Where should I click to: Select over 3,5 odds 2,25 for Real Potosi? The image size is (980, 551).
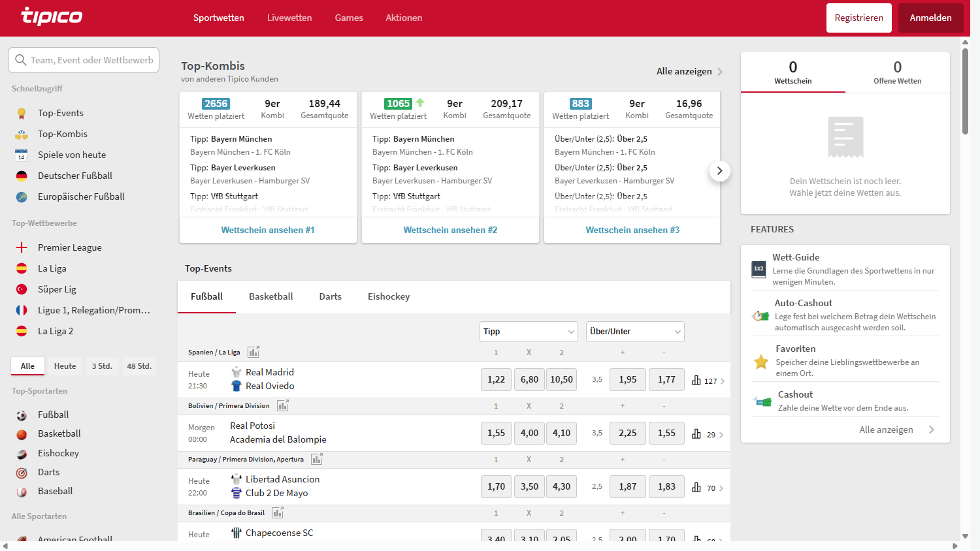click(x=628, y=433)
